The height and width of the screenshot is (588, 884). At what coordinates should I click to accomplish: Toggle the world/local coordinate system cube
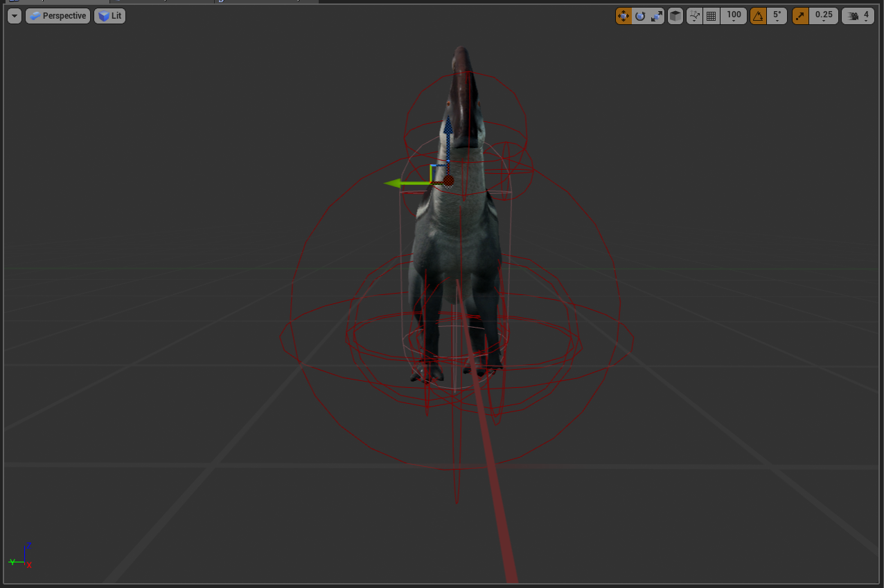(x=675, y=16)
